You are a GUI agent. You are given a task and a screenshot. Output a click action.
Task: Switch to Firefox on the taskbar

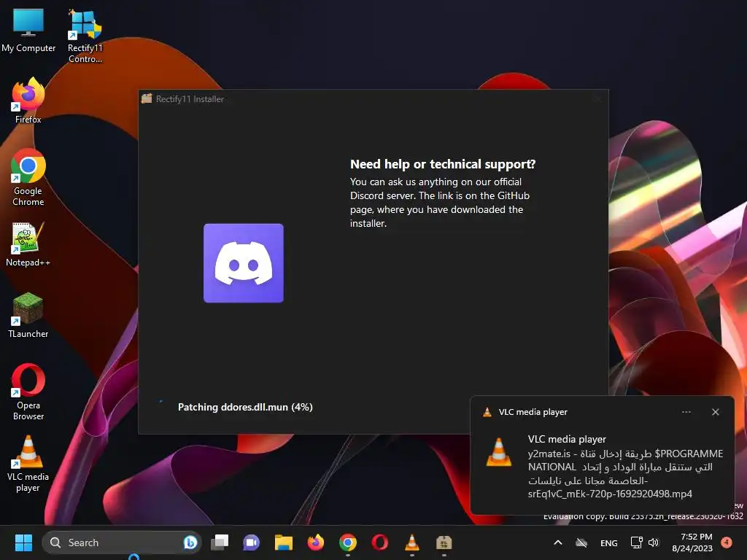(315, 542)
